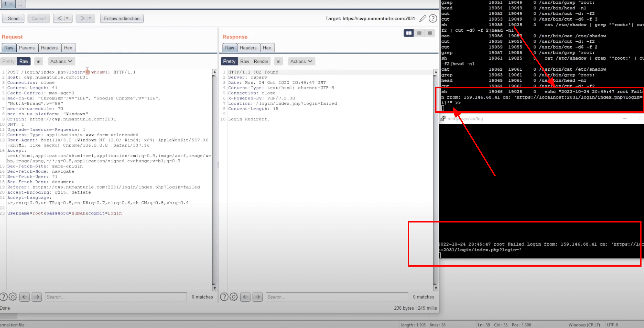The image size is (644, 328).
Task: Click request search next match arrow
Action: click(x=37, y=297)
